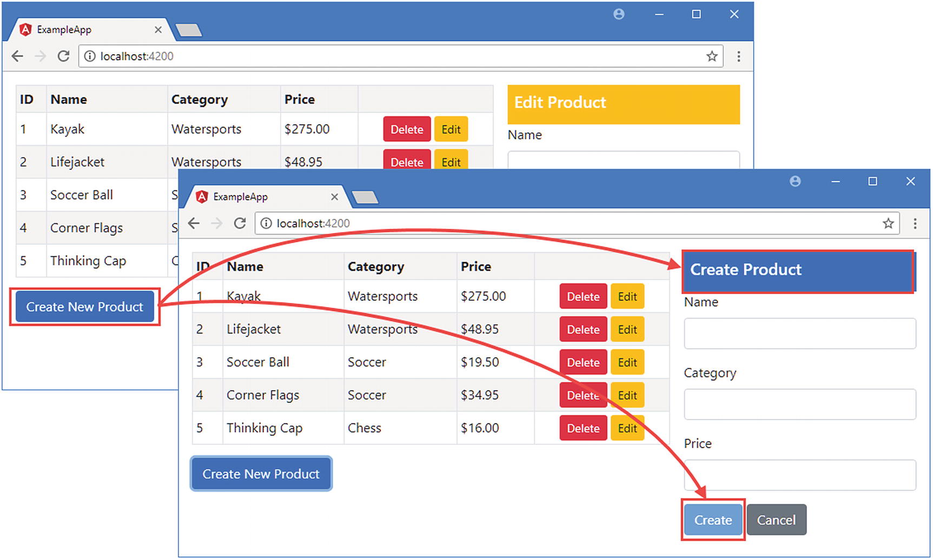View site info icon in the rear window's address bar
Image resolution: width=933 pixels, height=560 pixels.
(90, 56)
